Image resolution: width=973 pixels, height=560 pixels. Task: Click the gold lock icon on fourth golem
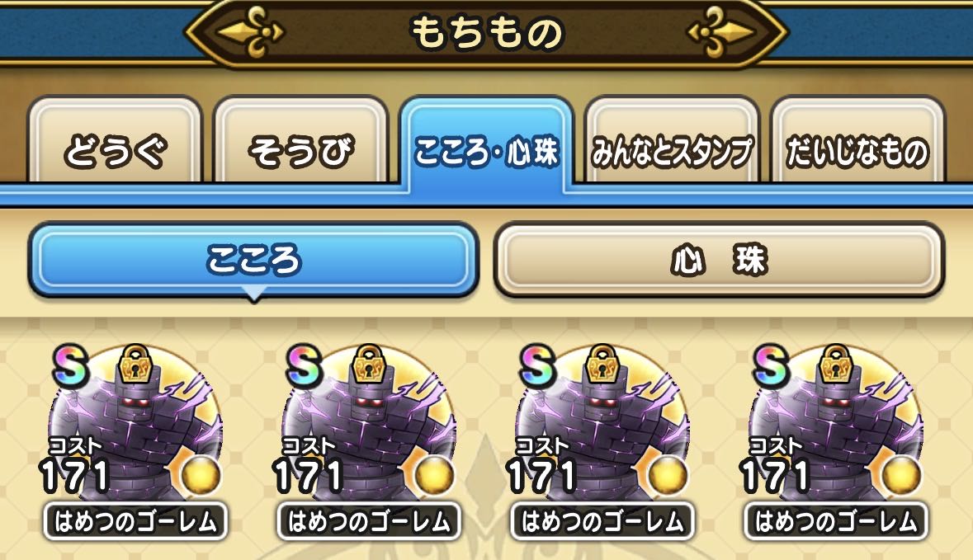click(835, 364)
